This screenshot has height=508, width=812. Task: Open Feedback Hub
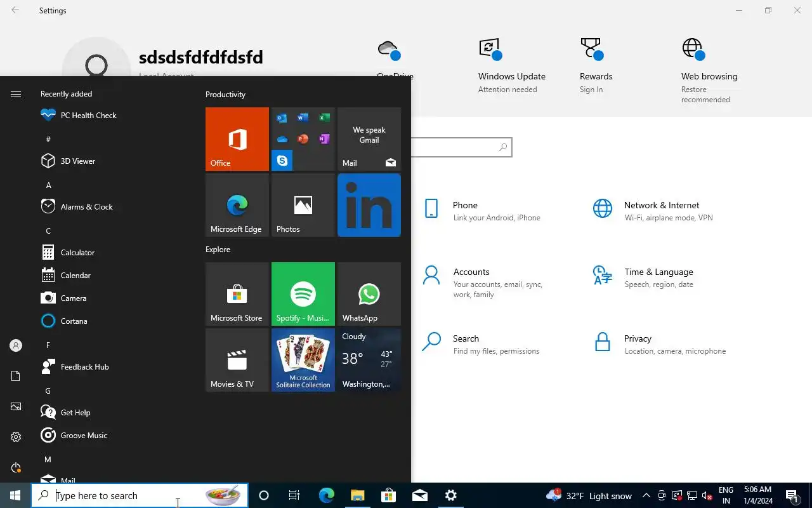click(112, 367)
